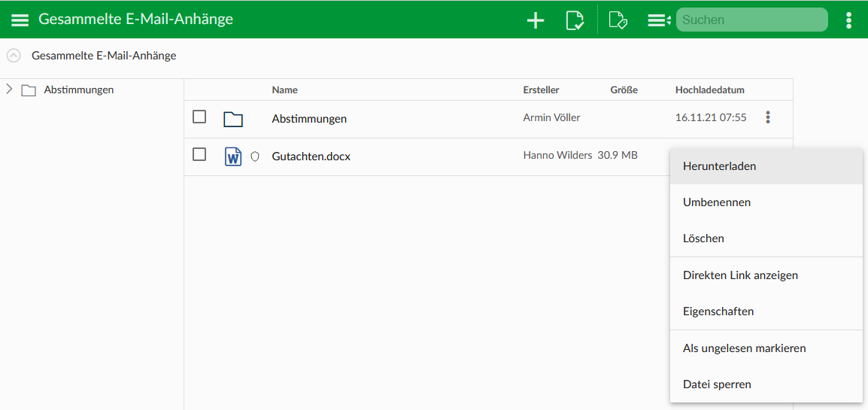Sort by the Hochladedatum column header
868x410 pixels.
pos(710,90)
